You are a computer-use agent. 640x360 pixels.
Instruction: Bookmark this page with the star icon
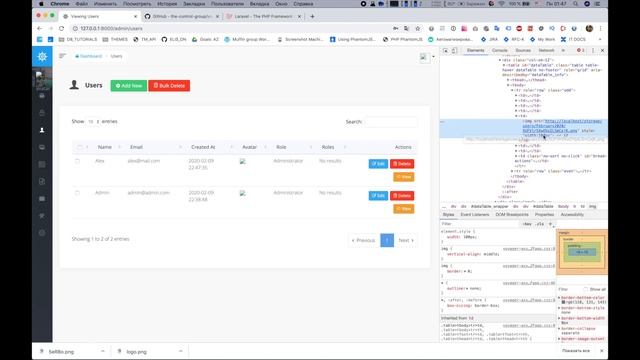point(417,29)
